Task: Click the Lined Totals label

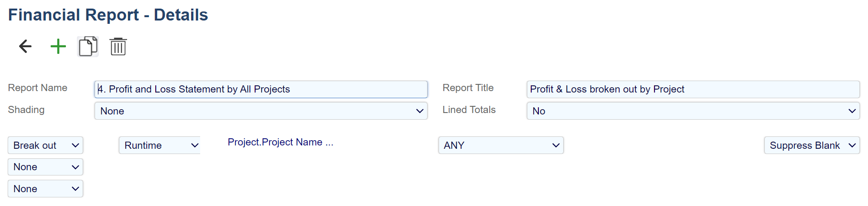Action: tap(469, 110)
